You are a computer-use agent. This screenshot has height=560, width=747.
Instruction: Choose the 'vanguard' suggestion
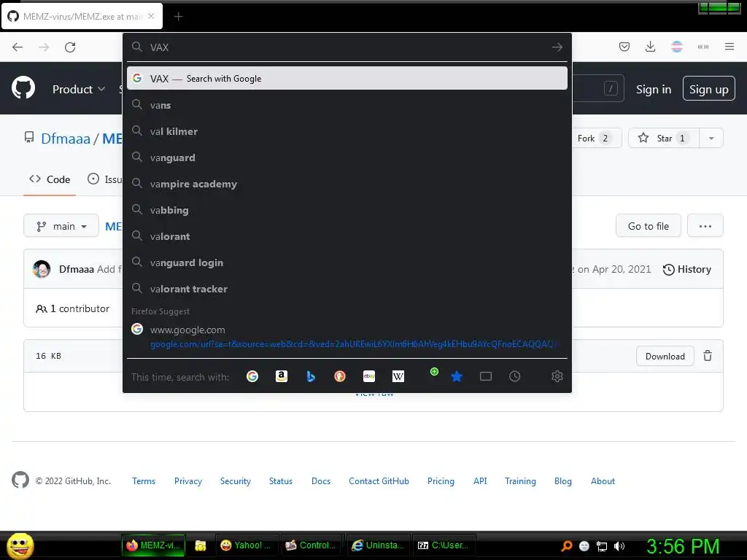point(347,157)
